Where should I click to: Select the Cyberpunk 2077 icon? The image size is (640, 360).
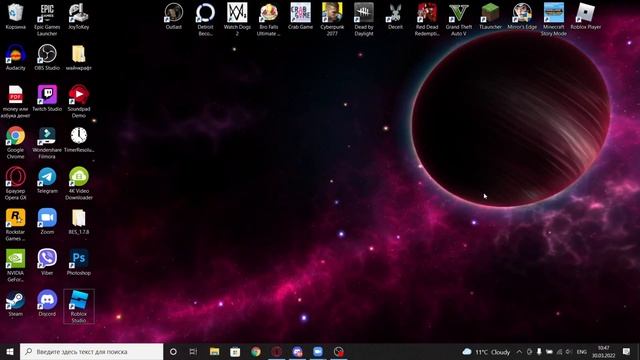pos(332,20)
